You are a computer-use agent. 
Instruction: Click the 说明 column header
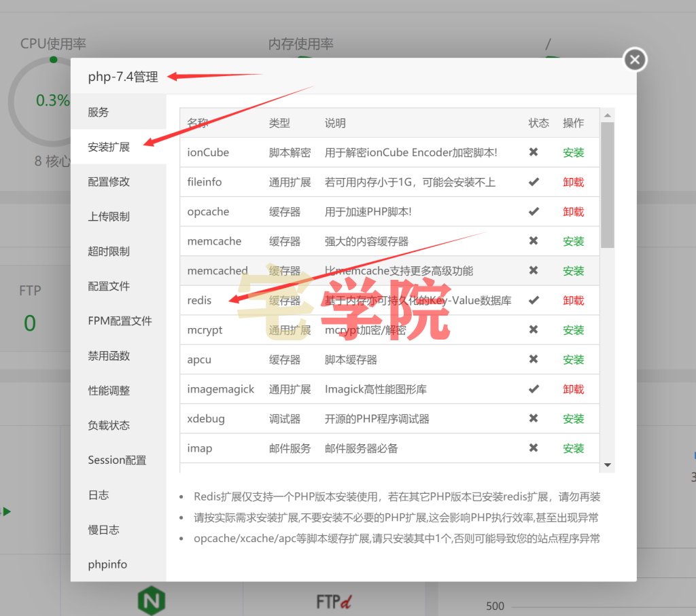coord(335,123)
